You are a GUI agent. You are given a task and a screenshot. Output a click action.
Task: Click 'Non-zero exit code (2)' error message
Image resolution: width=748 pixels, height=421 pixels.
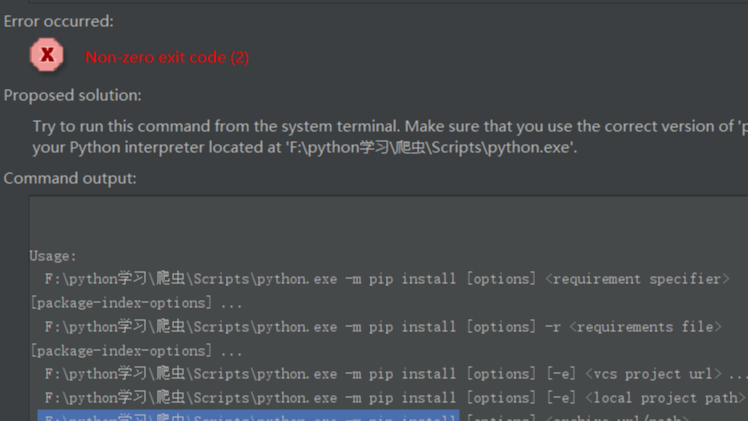coord(167,57)
